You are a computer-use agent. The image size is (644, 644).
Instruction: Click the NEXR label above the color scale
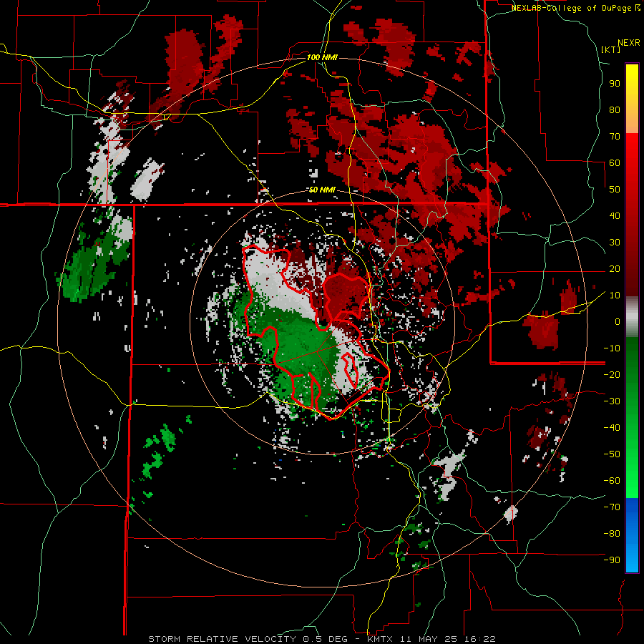click(x=629, y=43)
